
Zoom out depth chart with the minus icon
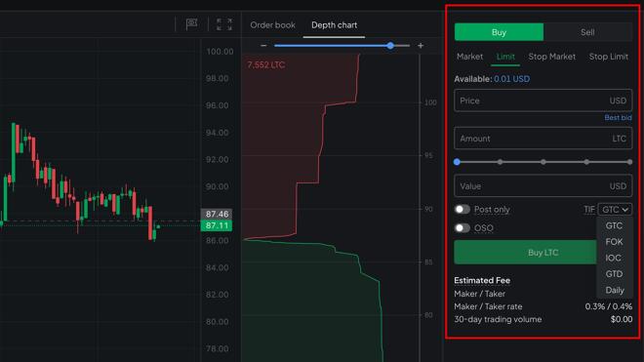point(263,46)
